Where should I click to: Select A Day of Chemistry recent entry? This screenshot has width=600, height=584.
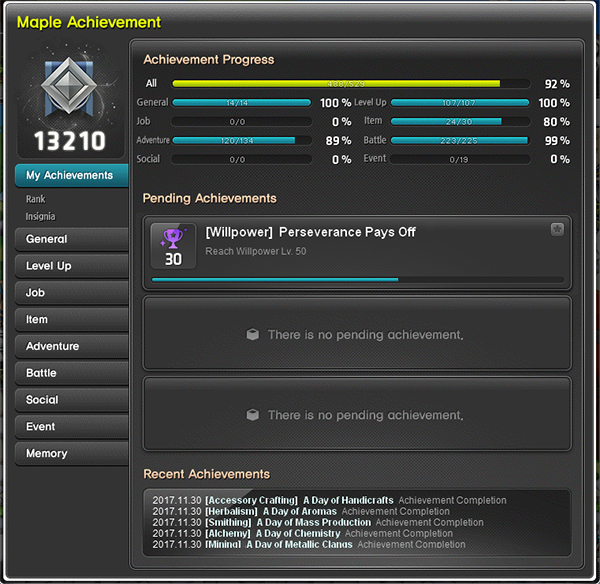tap(302, 533)
